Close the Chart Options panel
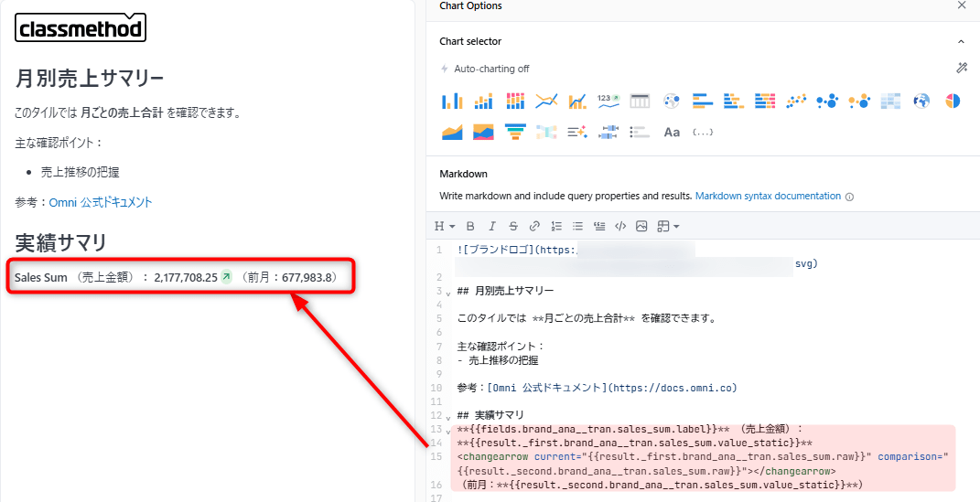Image resolution: width=980 pixels, height=502 pixels. tap(962, 5)
